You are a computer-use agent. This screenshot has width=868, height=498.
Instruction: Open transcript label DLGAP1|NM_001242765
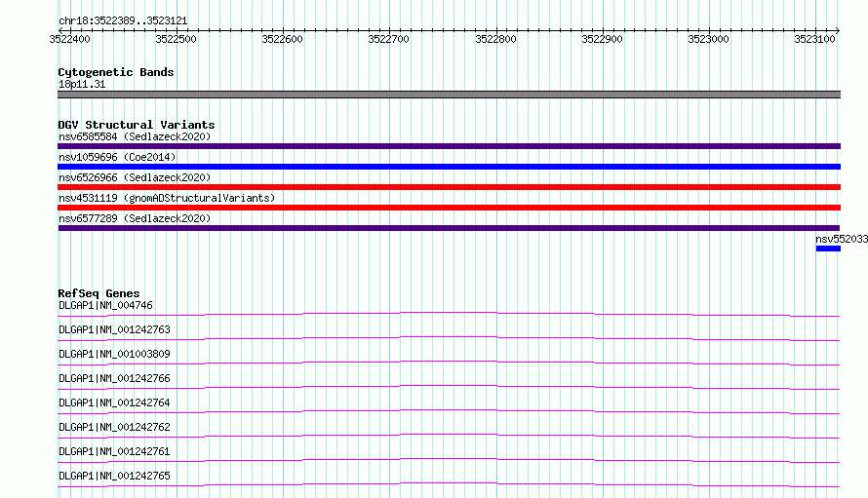[114, 476]
